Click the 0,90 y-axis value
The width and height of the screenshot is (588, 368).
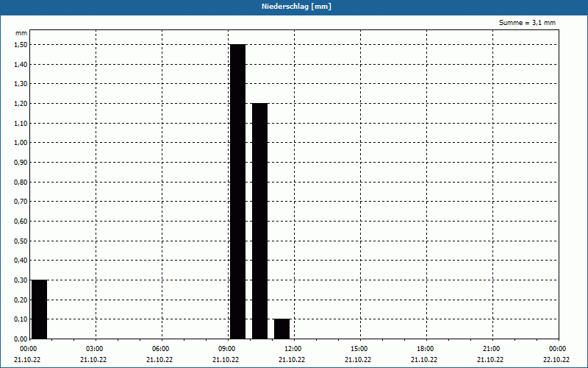21,162
